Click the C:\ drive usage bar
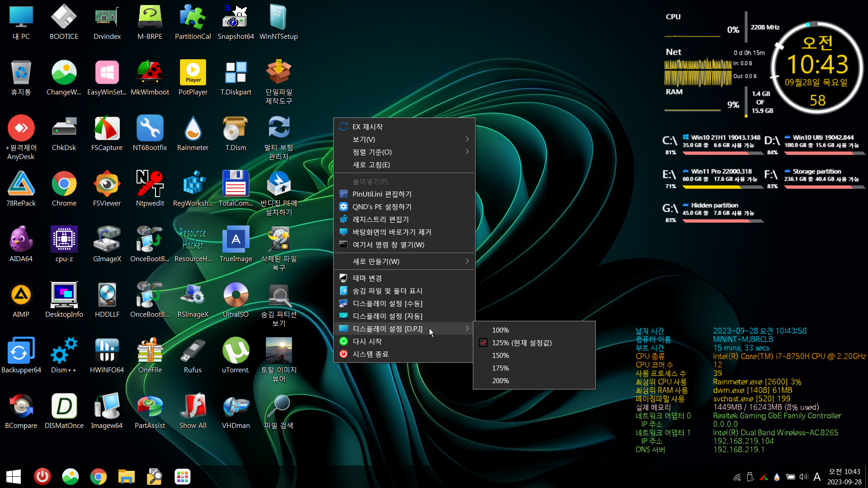The height and width of the screenshot is (488, 868). pos(722,154)
